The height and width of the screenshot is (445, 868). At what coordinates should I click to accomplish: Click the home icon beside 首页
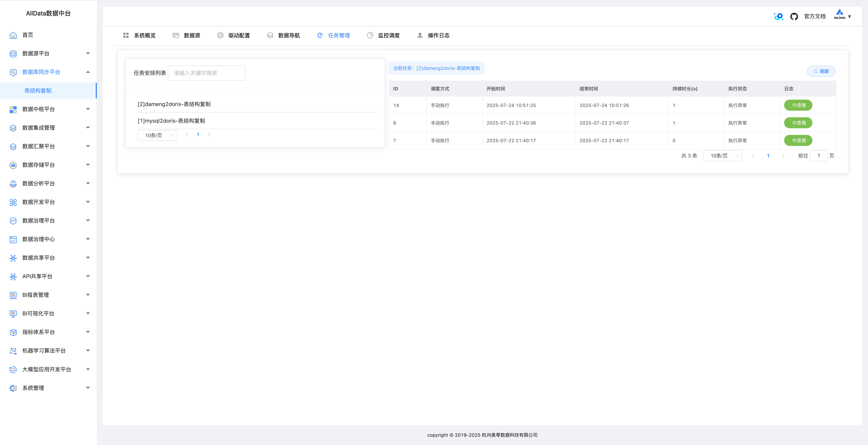click(x=13, y=35)
